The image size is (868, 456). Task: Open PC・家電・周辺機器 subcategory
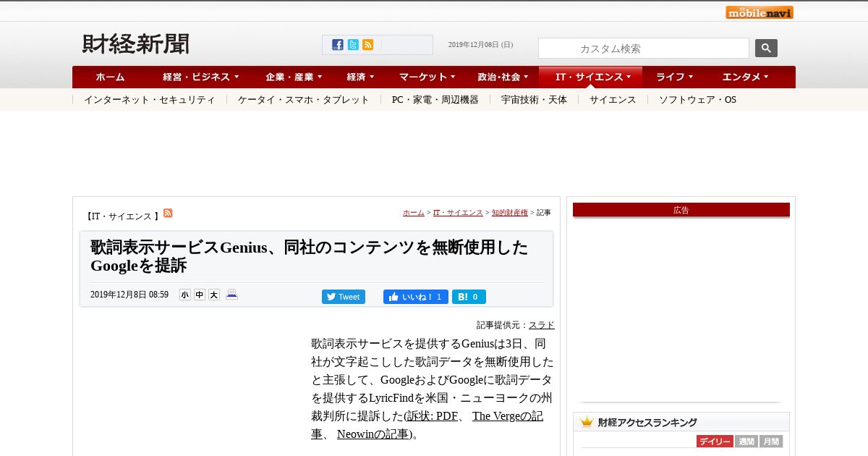[x=435, y=100]
